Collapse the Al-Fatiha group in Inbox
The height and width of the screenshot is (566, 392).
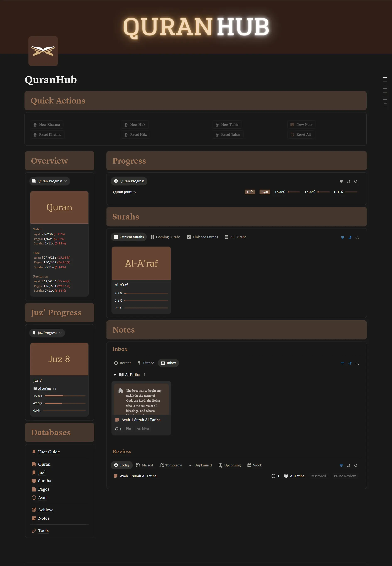(115, 375)
